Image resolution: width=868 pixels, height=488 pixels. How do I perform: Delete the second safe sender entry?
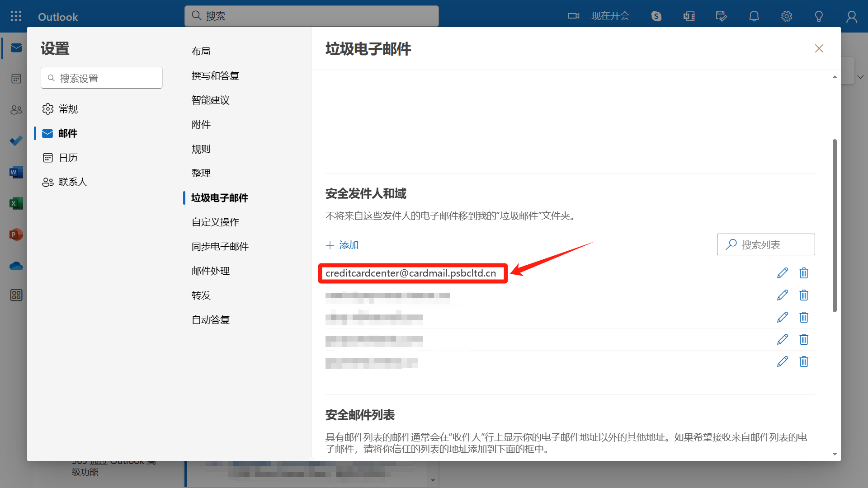pyautogui.click(x=804, y=295)
